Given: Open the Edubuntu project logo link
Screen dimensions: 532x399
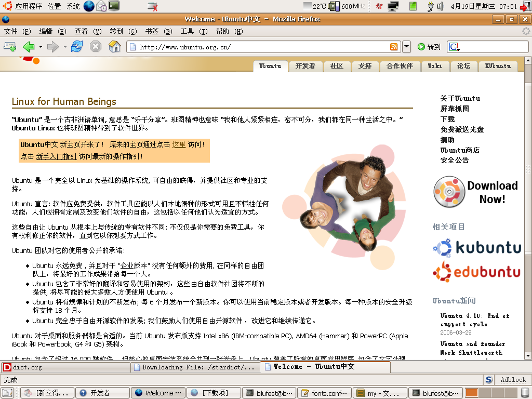Looking at the screenshot, I should 477,271.
